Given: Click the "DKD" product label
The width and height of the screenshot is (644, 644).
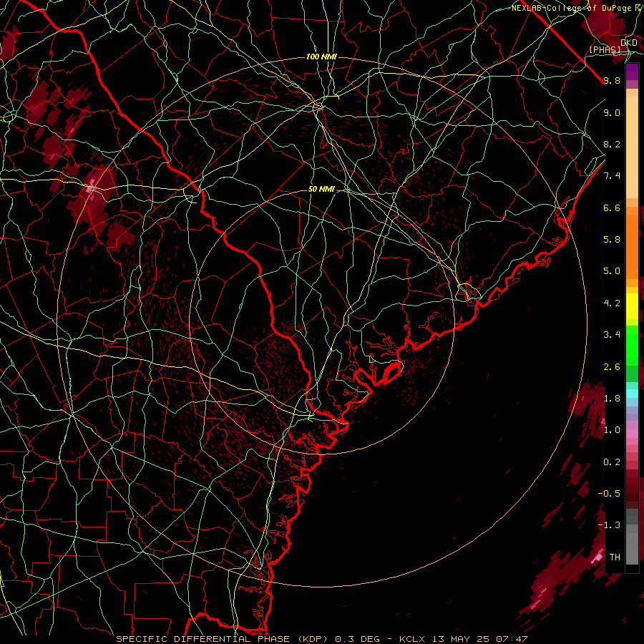Looking at the screenshot, I should click(x=629, y=43).
